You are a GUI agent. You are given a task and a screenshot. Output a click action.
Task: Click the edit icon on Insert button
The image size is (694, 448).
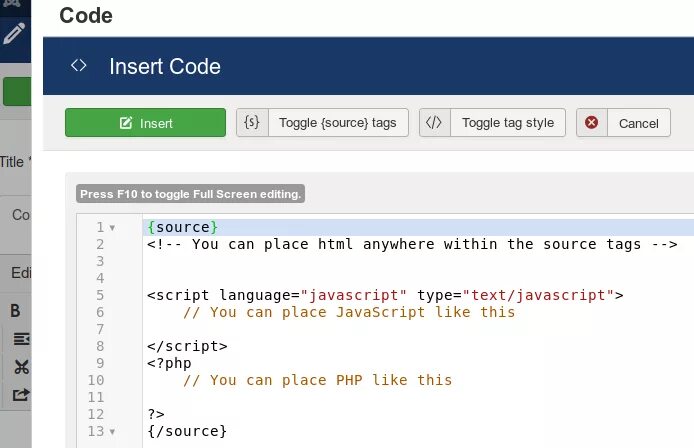[x=126, y=123]
